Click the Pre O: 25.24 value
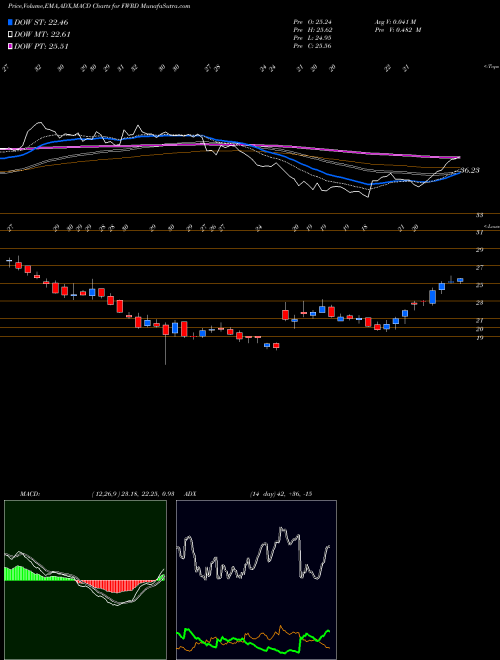 point(313,22)
